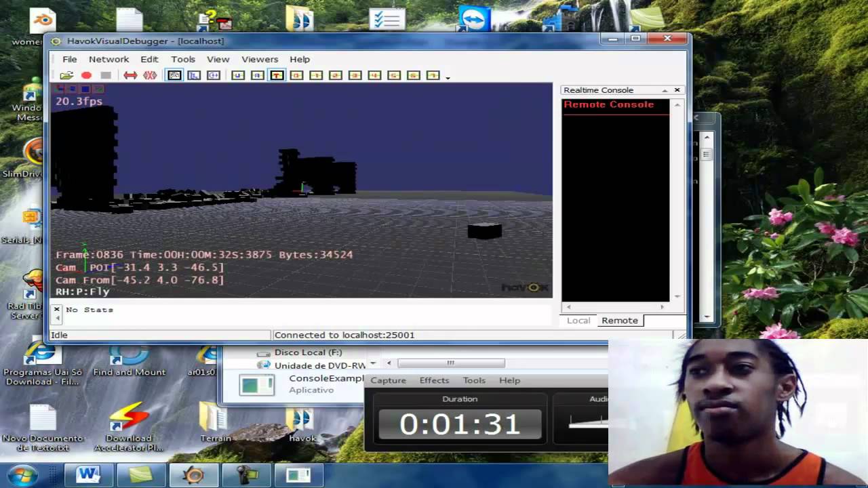Image resolution: width=868 pixels, height=488 pixels.
Task: Toggle the camera '1' toolbar button
Action: [316, 75]
